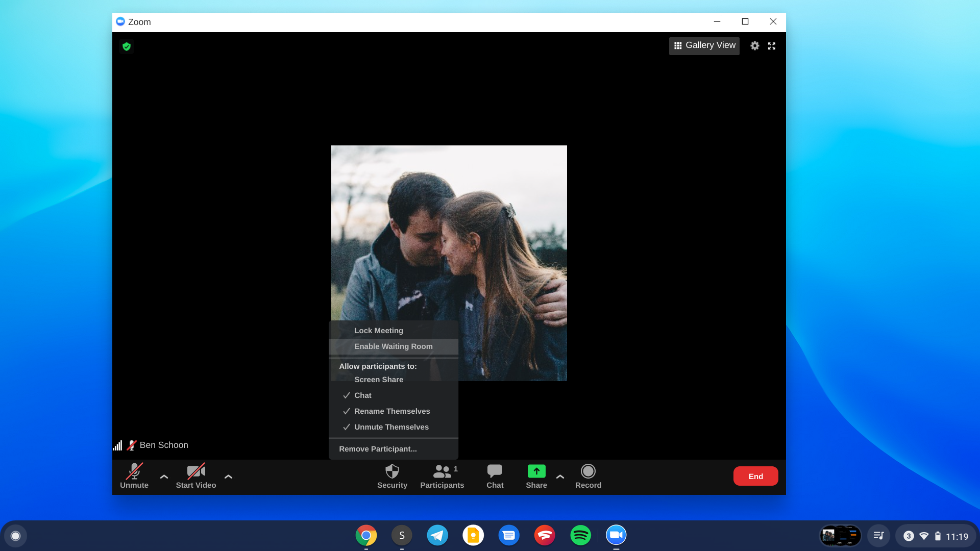Disable Unmute Themselves permission
The height and width of the screenshot is (551, 980).
tap(391, 427)
